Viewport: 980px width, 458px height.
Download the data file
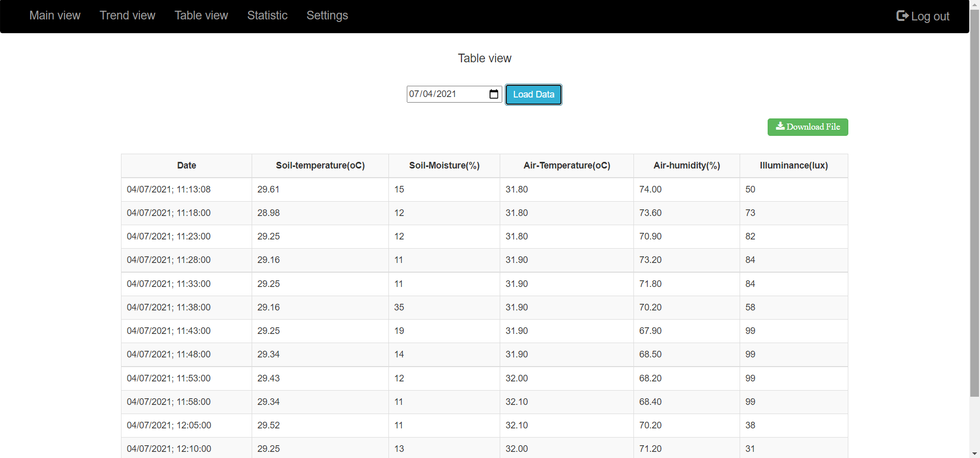coord(807,127)
